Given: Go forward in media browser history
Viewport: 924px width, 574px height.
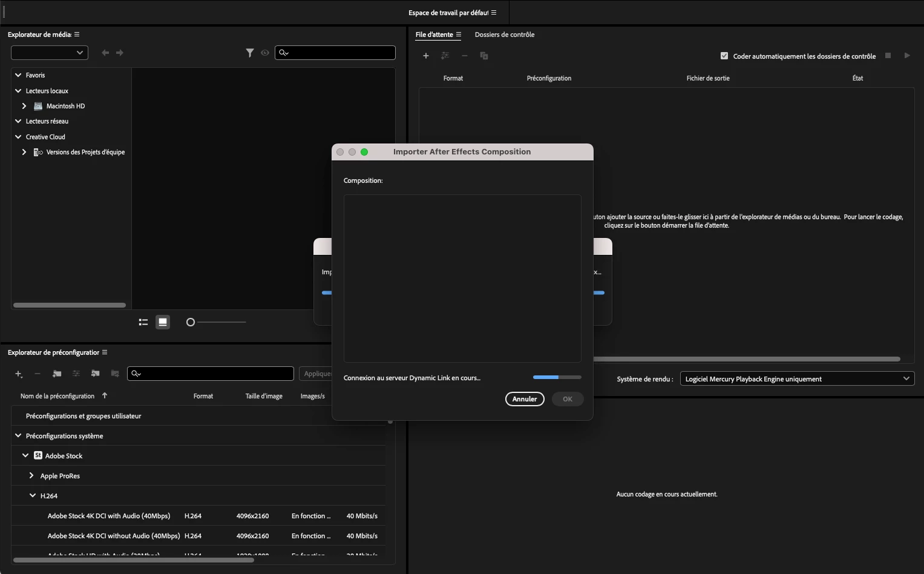Looking at the screenshot, I should [x=120, y=53].
